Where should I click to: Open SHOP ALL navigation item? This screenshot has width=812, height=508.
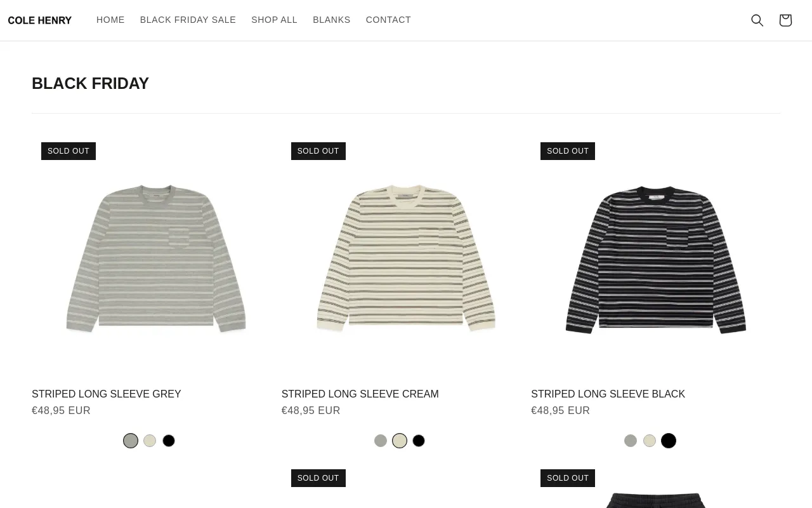pyautogui.click(x=274, y=20)
